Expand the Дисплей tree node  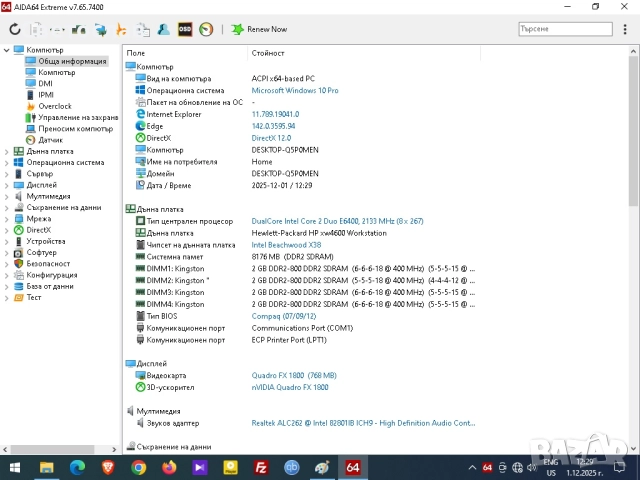pyautogui.click(x=7, y=185)
